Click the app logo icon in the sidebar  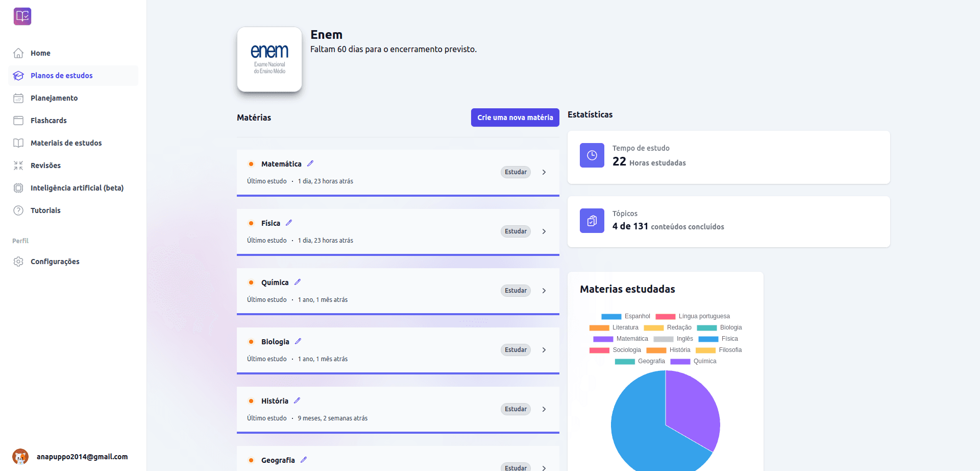click(22, 16)
